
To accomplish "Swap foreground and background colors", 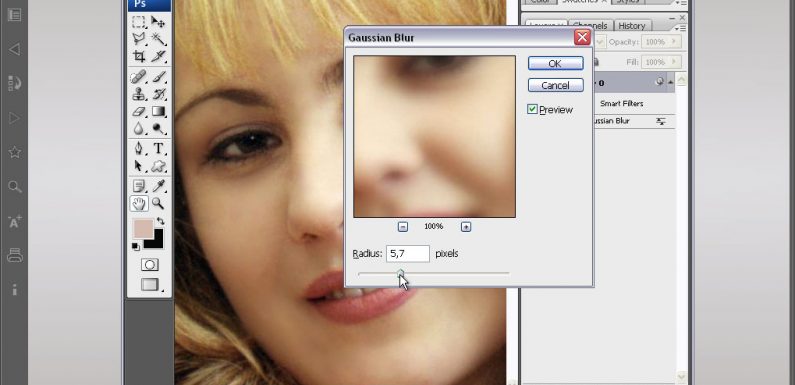I will point(161,221).
